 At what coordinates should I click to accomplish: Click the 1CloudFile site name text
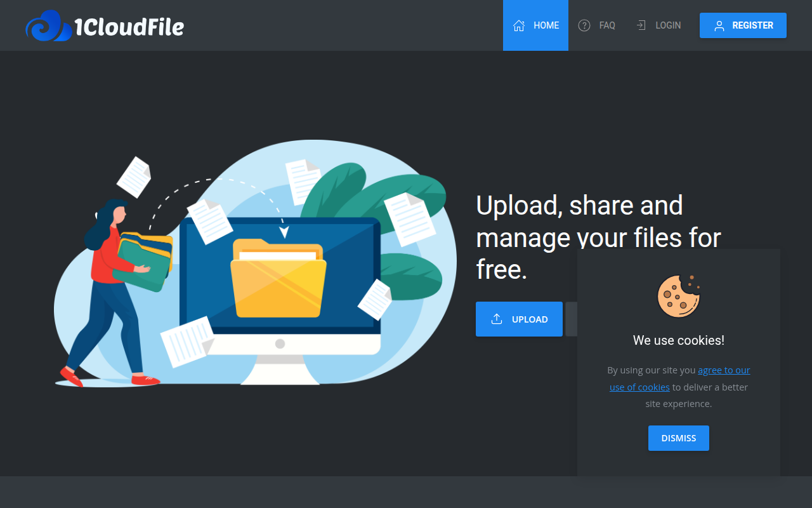[129, 27]
